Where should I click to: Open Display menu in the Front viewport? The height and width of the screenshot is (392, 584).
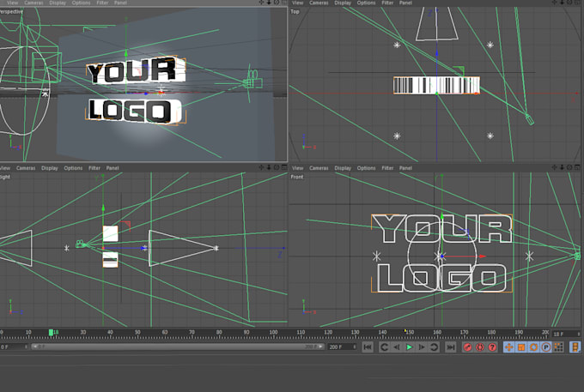tap(343, 168)
